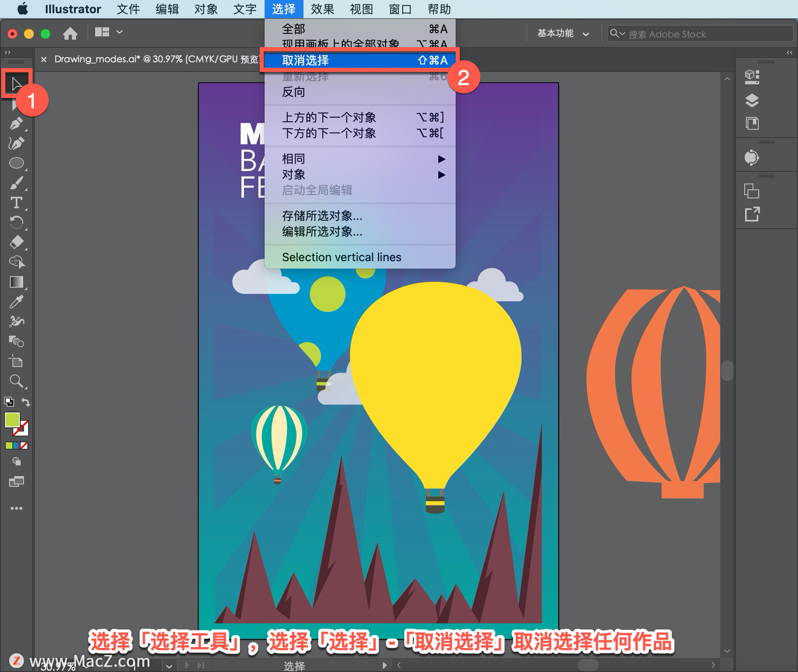Select the Gradient tool

(x=16, y=282)
